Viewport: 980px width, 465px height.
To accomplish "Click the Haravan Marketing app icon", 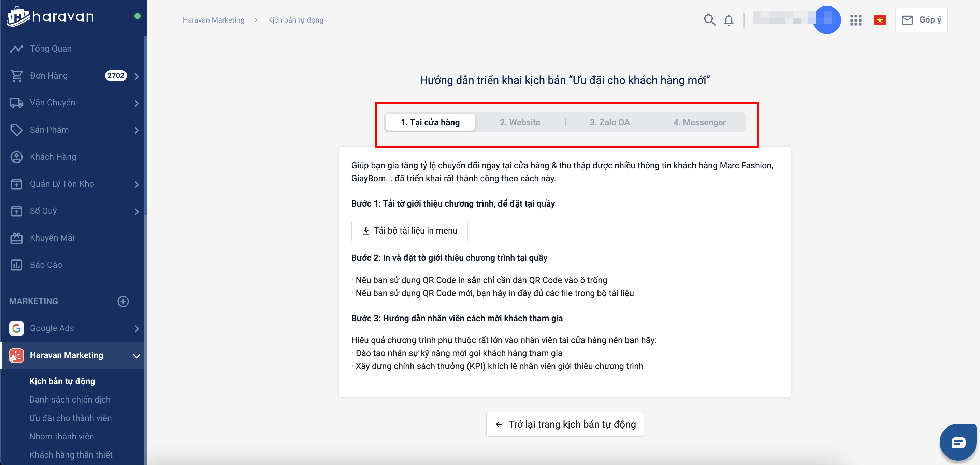I will coord(16,355).
